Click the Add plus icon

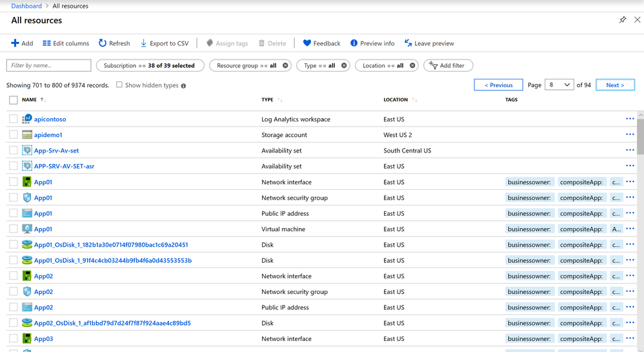pyautogui.click(x=15, y=43)
